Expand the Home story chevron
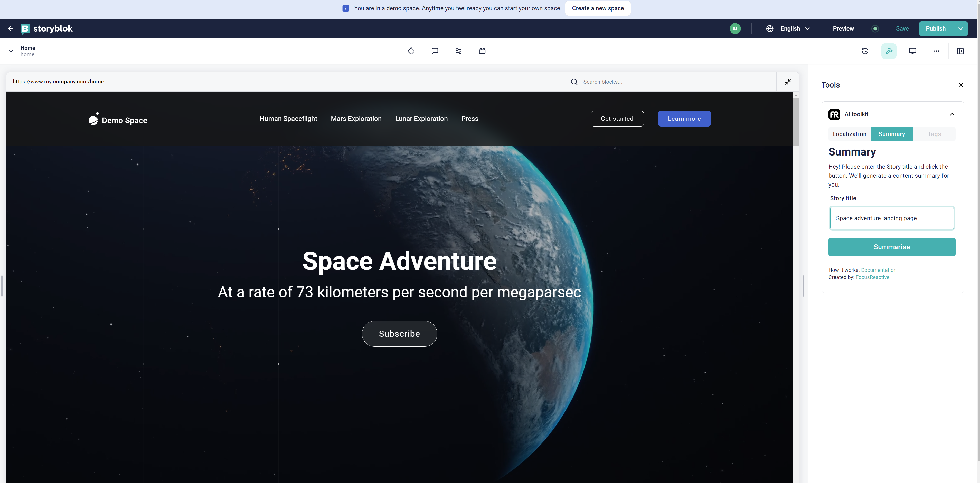 pos(11,51)
